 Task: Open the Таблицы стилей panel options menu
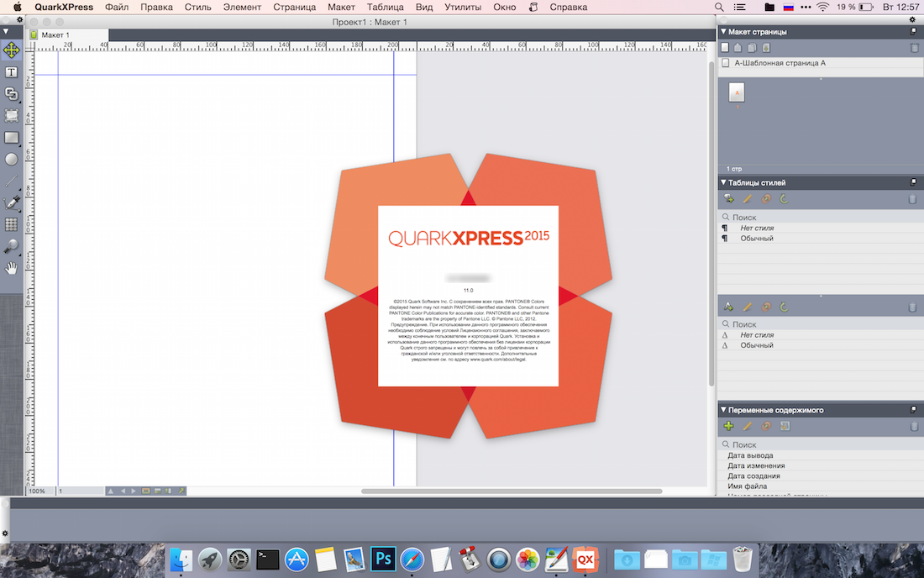913,182
